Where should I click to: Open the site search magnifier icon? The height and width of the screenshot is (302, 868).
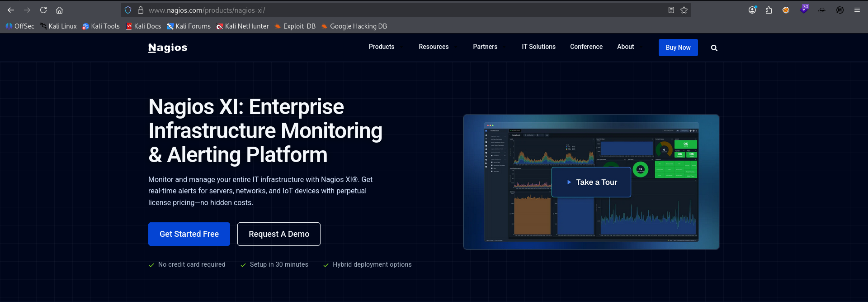pos(714,48)
